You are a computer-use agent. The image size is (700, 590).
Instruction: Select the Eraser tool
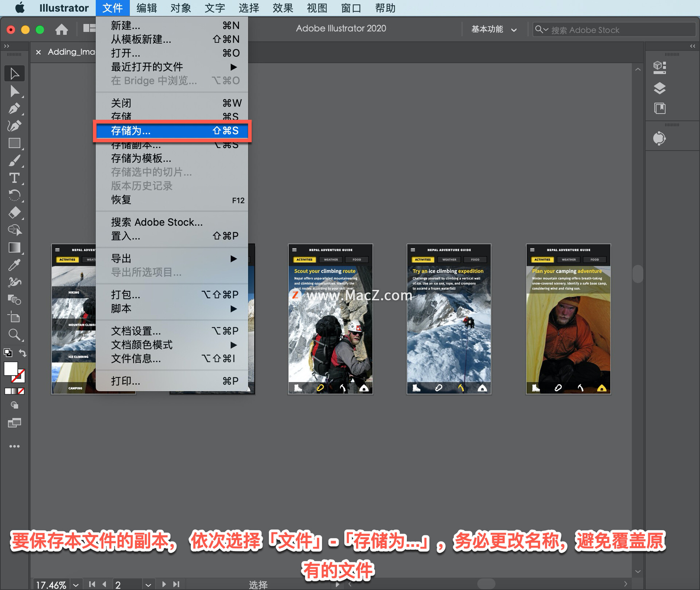coord(14,213)
